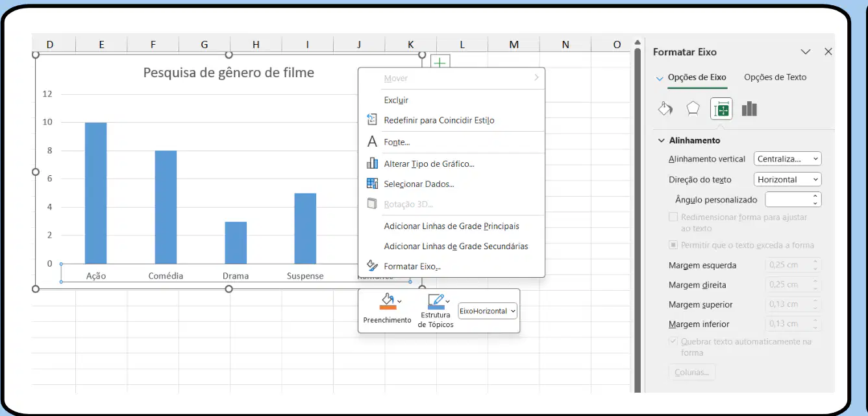
Task: Select column header O
Action: click(x=616, y=44)
